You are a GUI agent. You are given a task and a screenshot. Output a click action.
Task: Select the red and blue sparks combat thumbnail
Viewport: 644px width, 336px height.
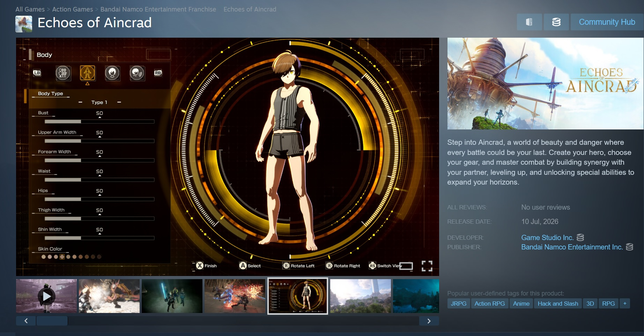click(x=235, y=296)
